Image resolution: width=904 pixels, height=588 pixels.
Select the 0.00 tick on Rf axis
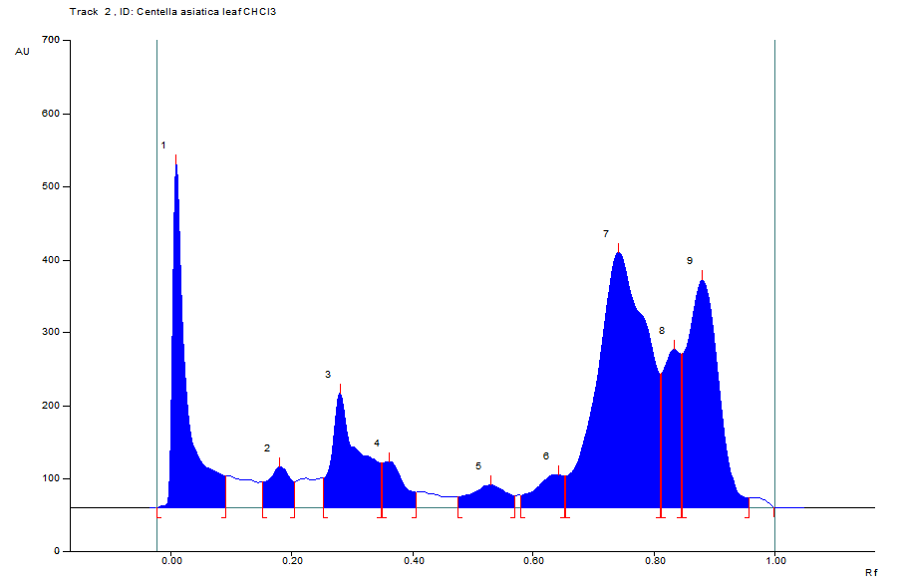[x=171, y=561]
